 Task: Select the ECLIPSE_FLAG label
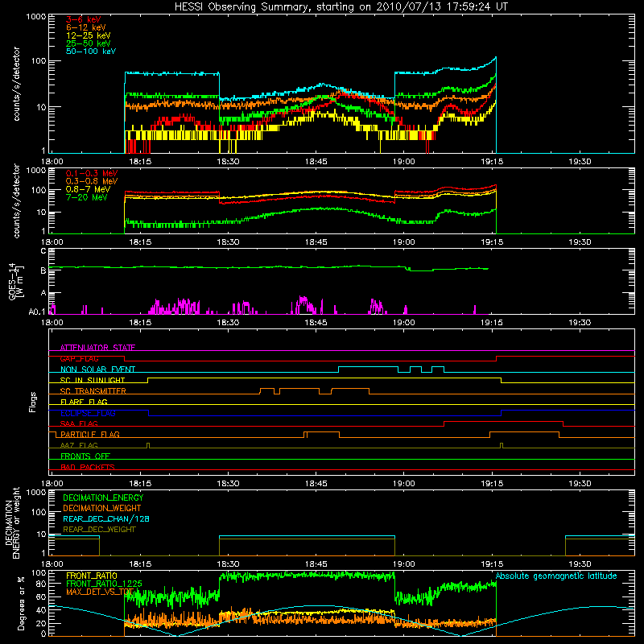[x=88, y=413]
